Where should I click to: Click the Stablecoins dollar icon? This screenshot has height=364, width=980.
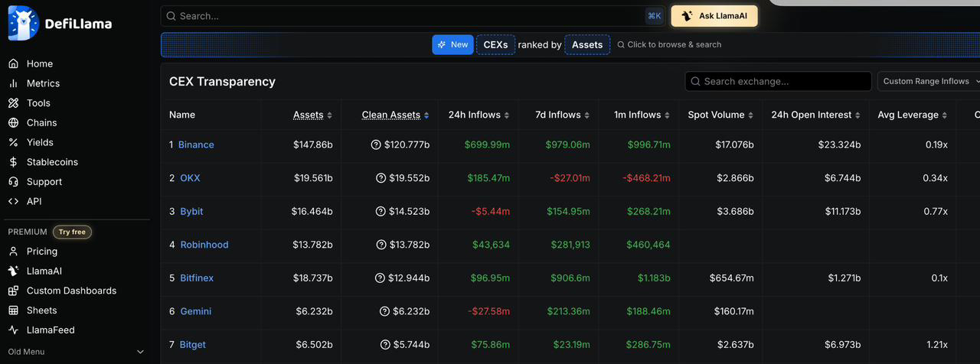tap(13, 162)
